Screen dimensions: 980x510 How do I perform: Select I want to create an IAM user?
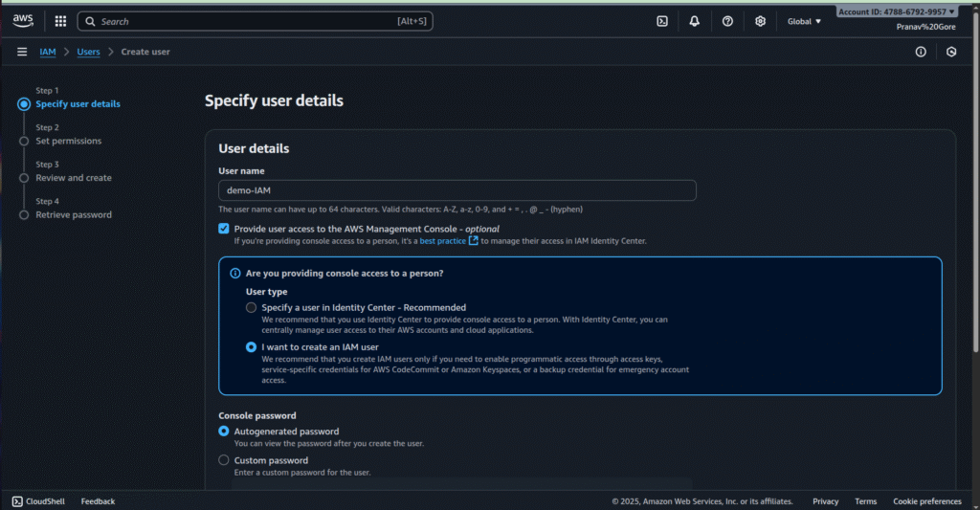(252, 347)
